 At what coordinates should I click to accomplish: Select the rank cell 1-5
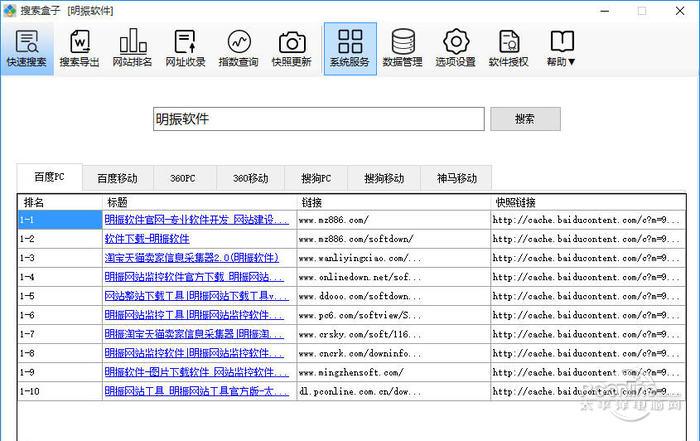tap(60, 296)
